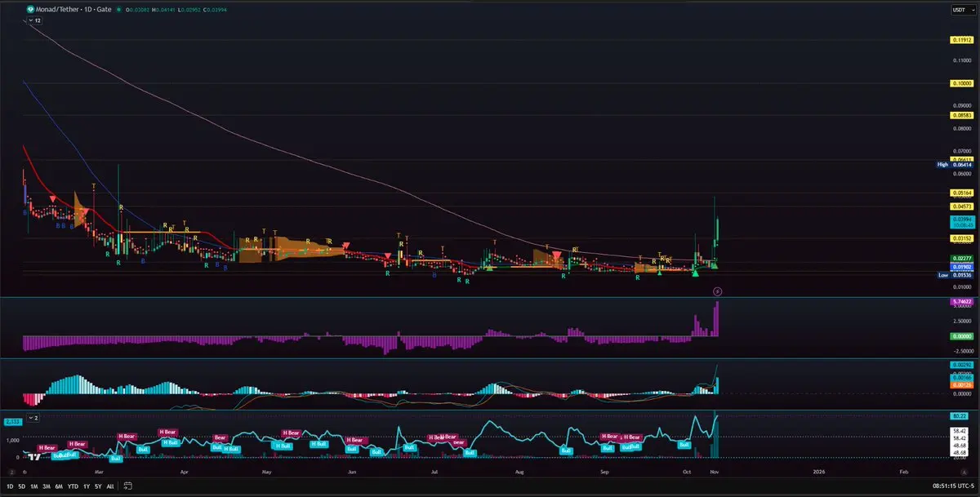Click the Sep label on time axis
The height and width of the screenshot is (497, 980).
pyautogui.click(x=605, y=471)
